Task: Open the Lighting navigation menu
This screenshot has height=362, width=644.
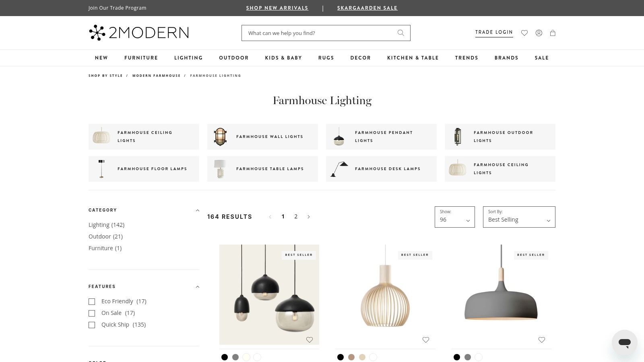Action: tap(188, 58)
